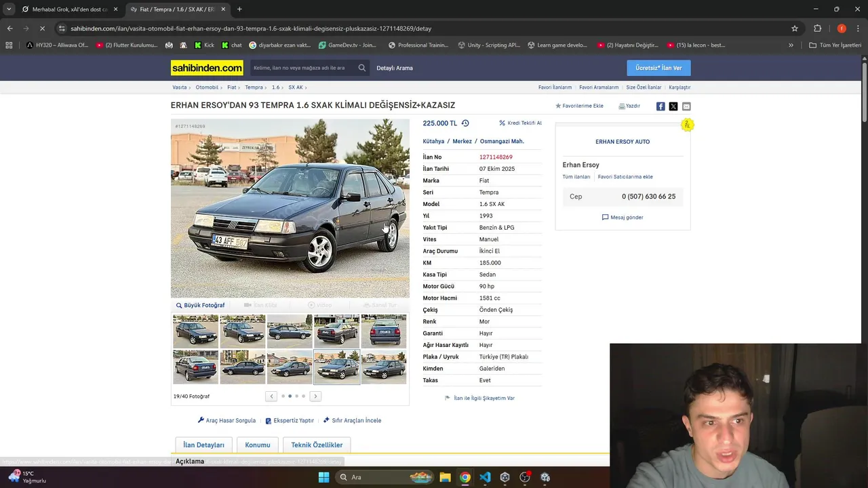Open a new browser tab
Screen dimensions: 868x488
(x=239, y=9)
